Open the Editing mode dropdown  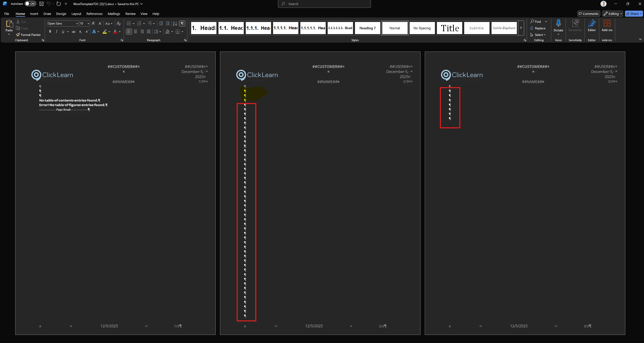[x=613, y=14]
